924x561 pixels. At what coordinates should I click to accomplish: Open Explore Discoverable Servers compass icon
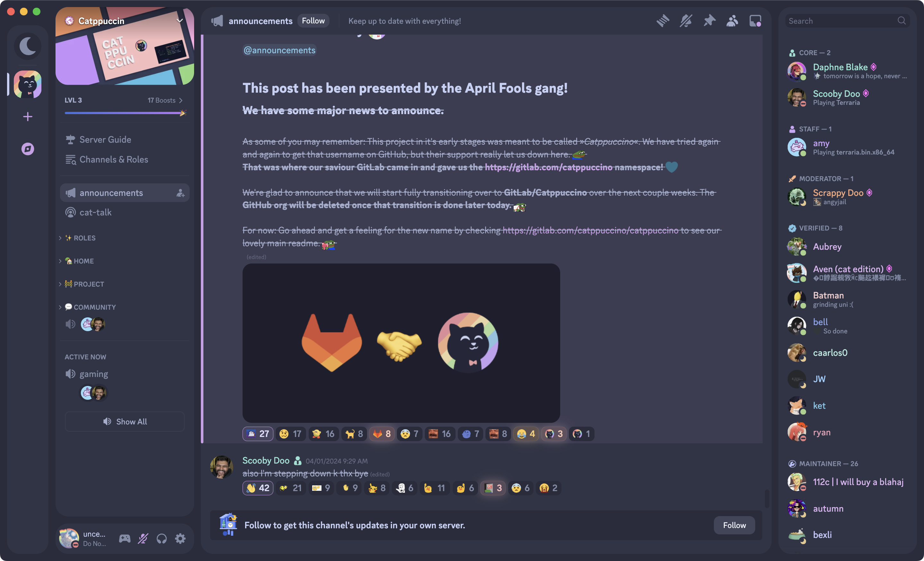(x=28, y=149)
